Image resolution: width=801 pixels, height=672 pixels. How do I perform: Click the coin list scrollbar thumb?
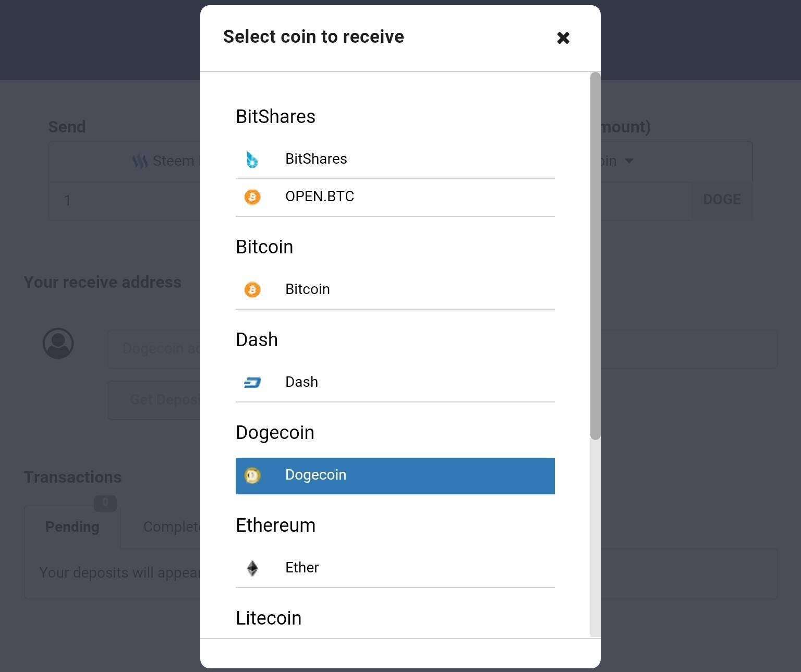(x=595, y=255)
